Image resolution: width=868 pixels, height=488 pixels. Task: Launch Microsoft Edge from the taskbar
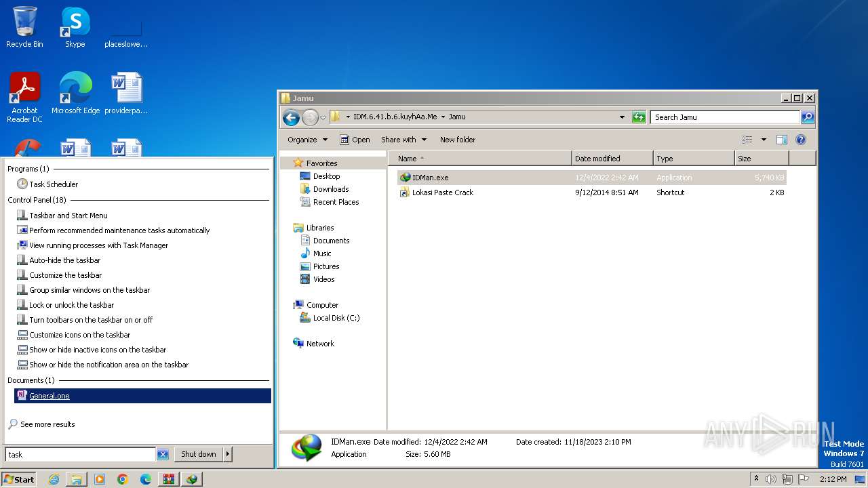coord(146,479)
